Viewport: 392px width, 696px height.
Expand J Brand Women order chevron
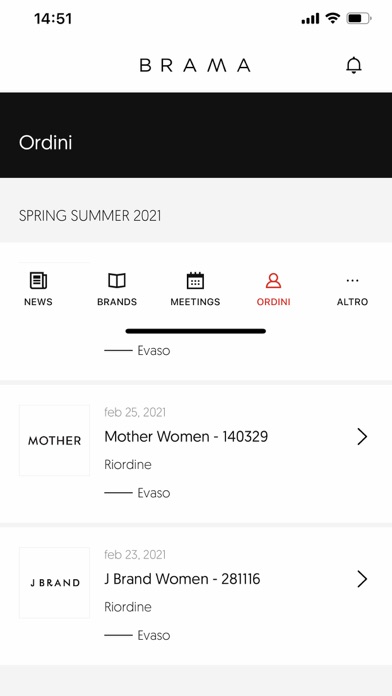click(362, 579)
